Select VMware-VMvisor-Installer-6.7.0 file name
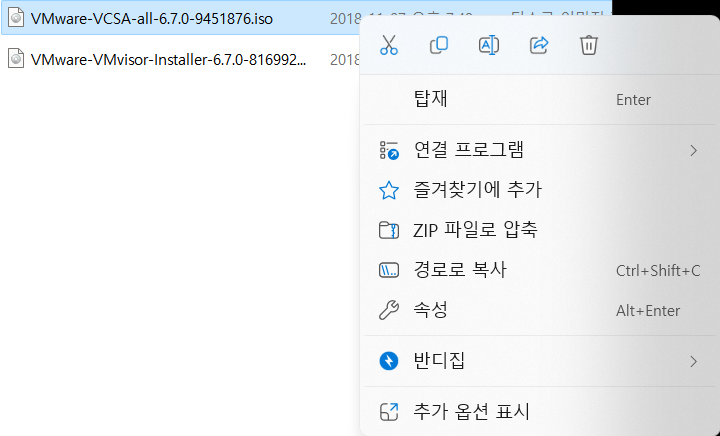The width and height of the screenshot is (720, 436). point(168,60)
